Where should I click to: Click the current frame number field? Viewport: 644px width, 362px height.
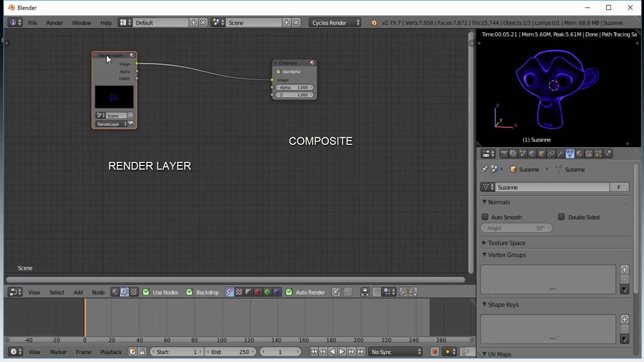pos(280,352)
